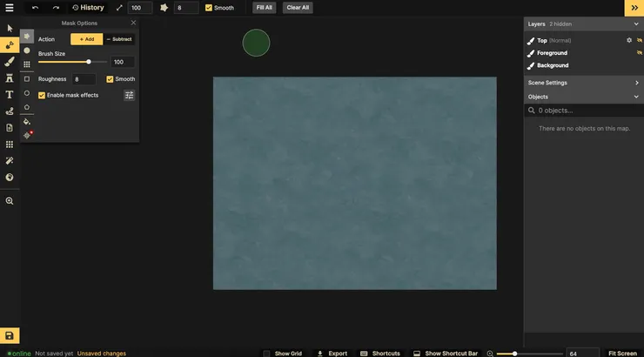
Task: Open mask effects settings sliders icon
Action: tap(130, 95)
